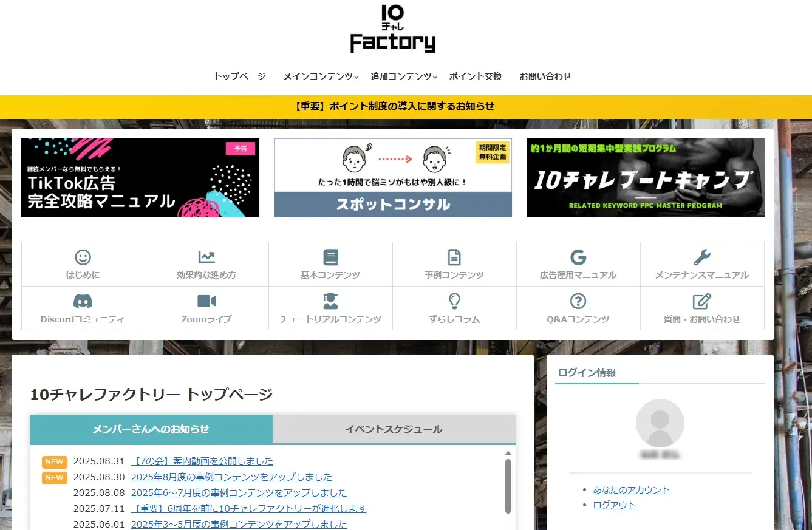The width and height of the screenshot is (812, 530).
Task: Open the 効果的な進め方 chart icon
Action: click(206, 257)
